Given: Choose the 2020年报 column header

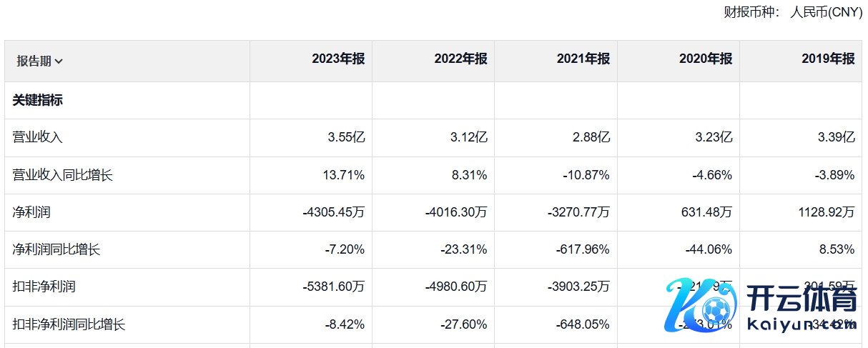Looking at the screenshot, I should [x=705, y=59].
